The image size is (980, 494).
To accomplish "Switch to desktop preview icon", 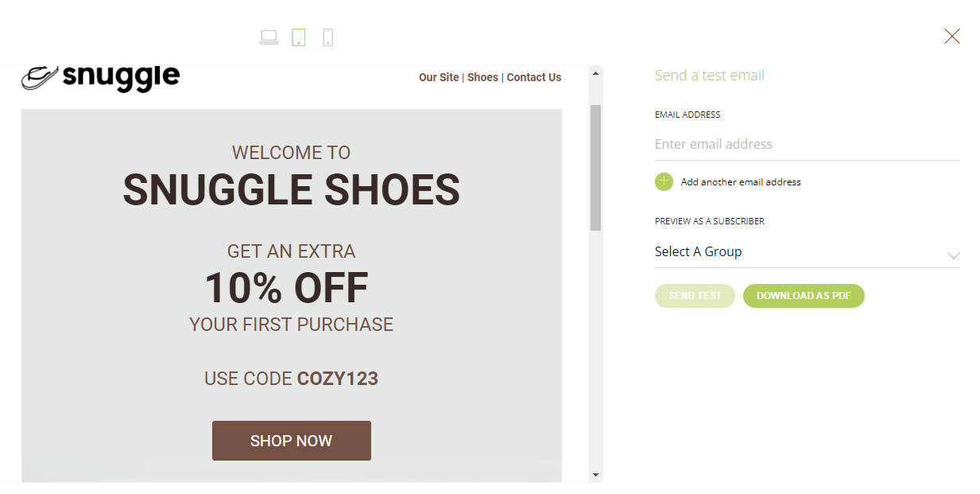I will point(269,37).
